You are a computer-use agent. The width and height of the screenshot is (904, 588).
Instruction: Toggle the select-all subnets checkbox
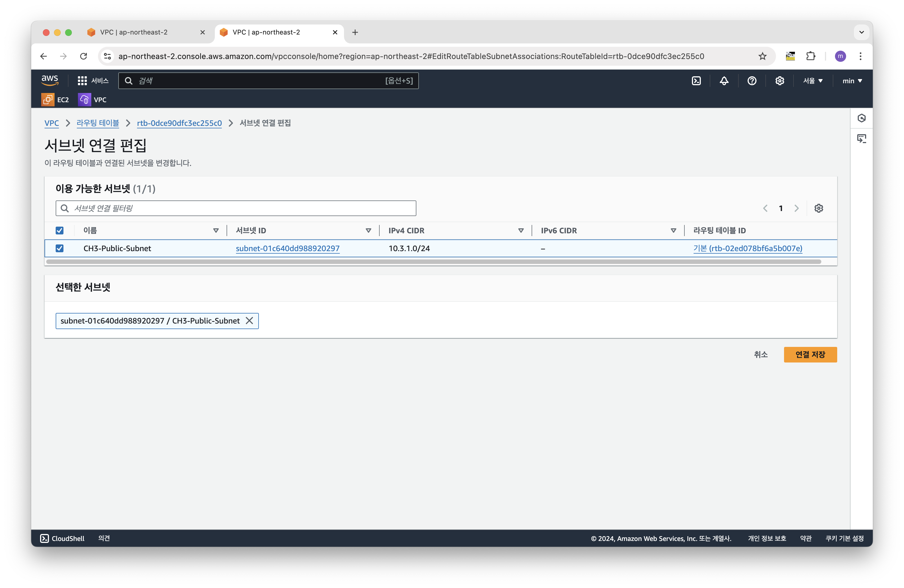pos(60,231)
